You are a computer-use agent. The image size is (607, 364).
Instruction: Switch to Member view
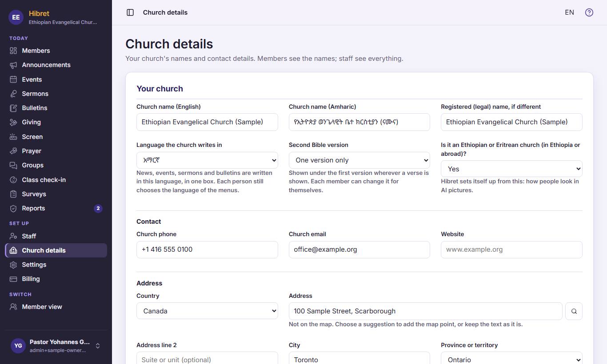click(x=56, y=307)
